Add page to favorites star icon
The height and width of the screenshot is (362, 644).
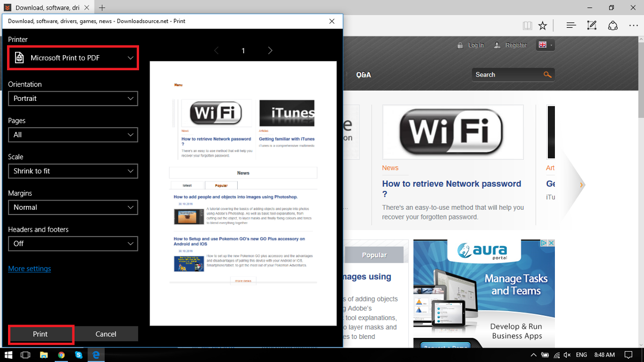[x=543, y=25]
